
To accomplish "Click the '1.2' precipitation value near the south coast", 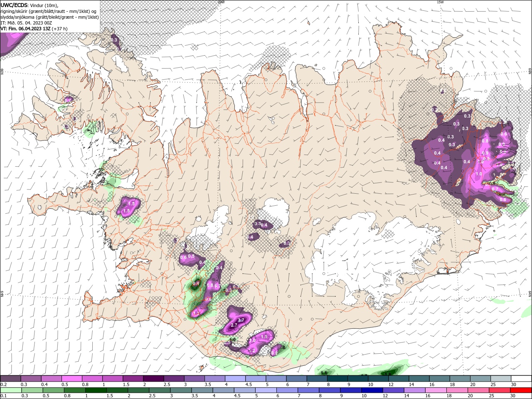I will tap(252, 350).
